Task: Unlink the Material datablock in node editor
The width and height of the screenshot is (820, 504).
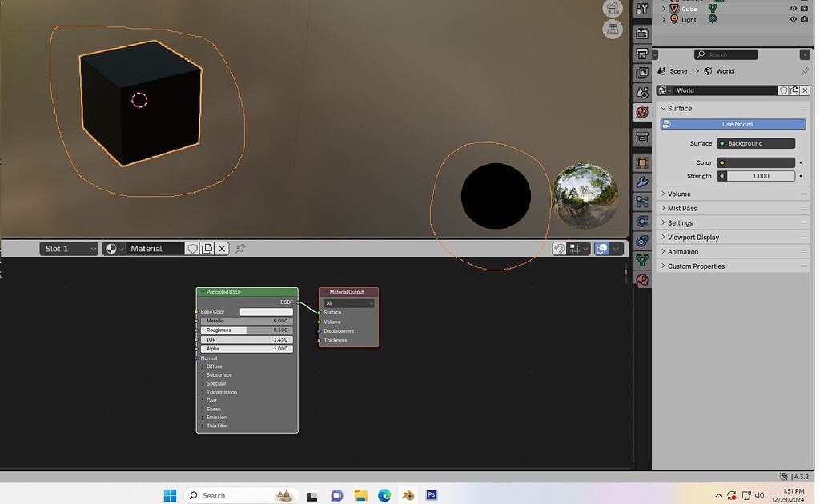Action: click(x=222, y=249)
